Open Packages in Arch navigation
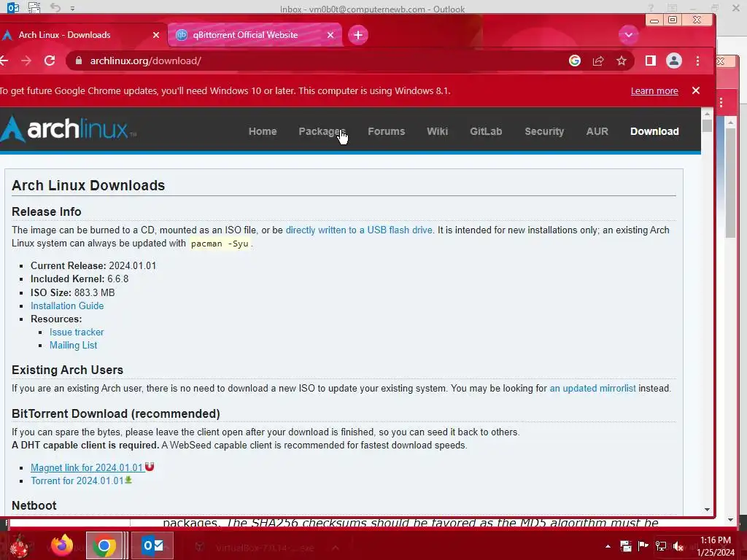The width and height of the screenshot is (747, 560). point(322,131)
